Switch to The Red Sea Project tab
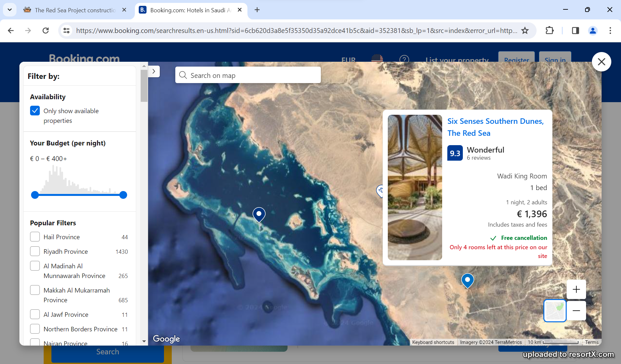Image resolution: width=621 pixels, height=364 pixels. tap(75, 10)
